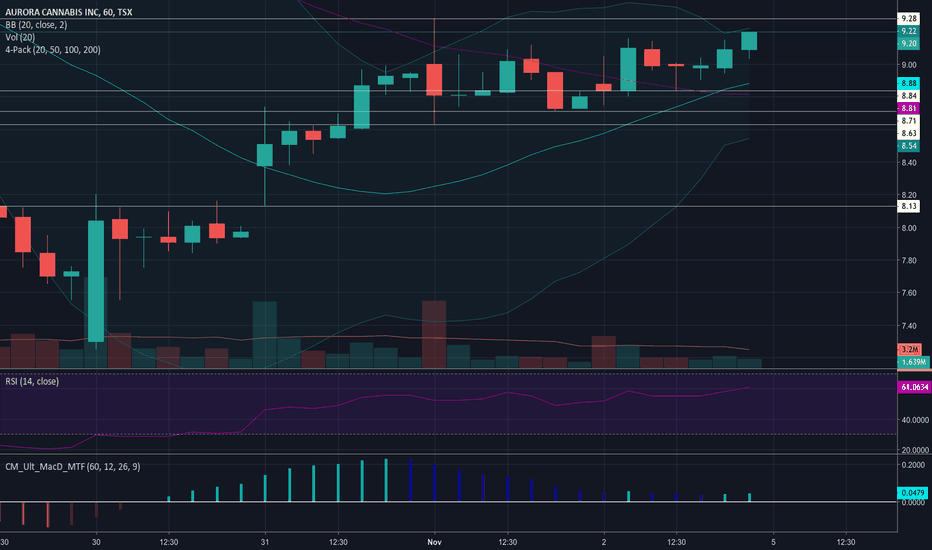Click the 9.00 price axis tick
Viewport: 932px width, 550px height.
909,65
